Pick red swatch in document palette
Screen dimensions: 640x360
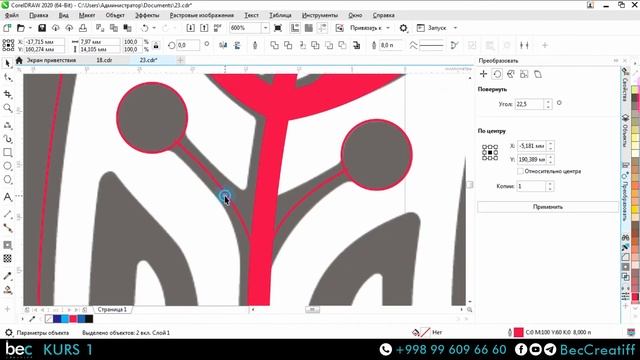73,319
